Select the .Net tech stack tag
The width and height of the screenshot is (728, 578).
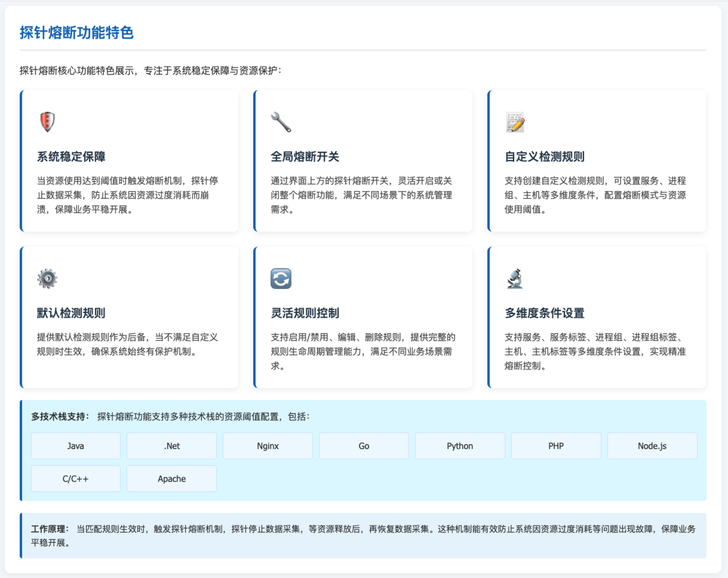click(172, 446)
